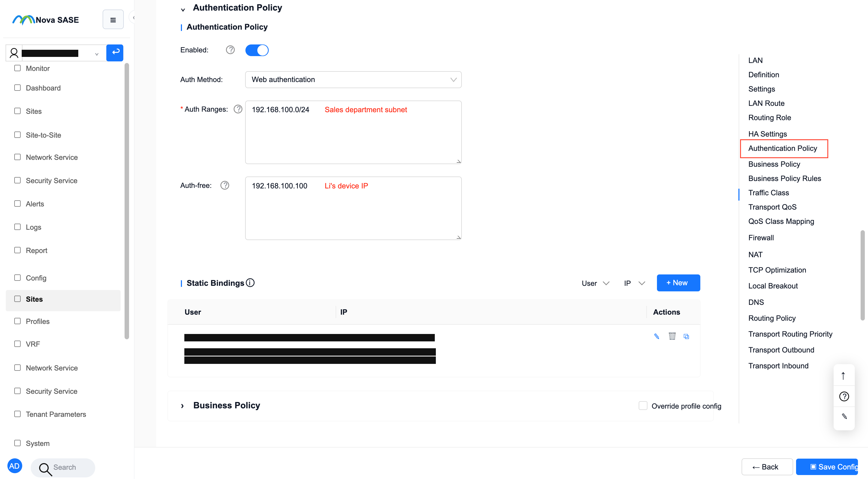
Task: Click the Auth Ranges text area
Action: tap(353, 132)
